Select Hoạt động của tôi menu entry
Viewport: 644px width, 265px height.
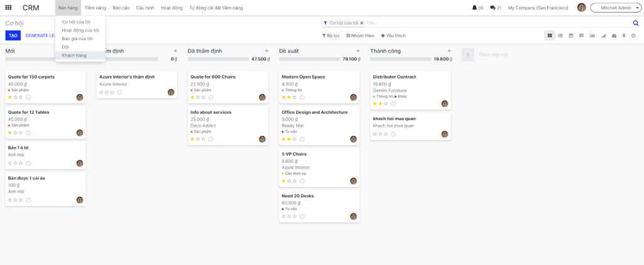click(80, 30)
